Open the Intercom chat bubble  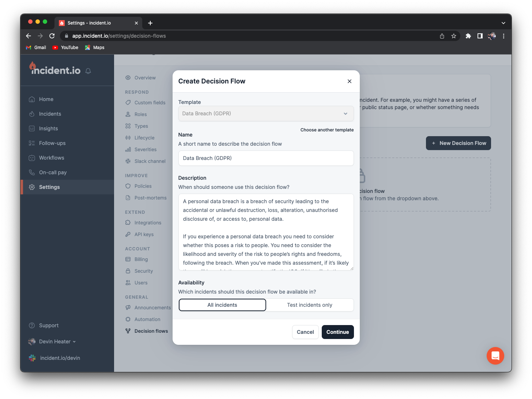495,355
